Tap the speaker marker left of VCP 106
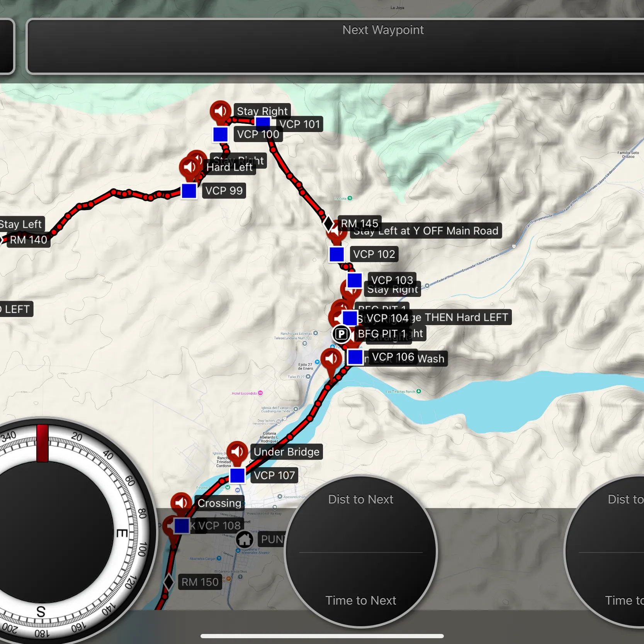Screen dimensions: 644x644 [331, 359]
